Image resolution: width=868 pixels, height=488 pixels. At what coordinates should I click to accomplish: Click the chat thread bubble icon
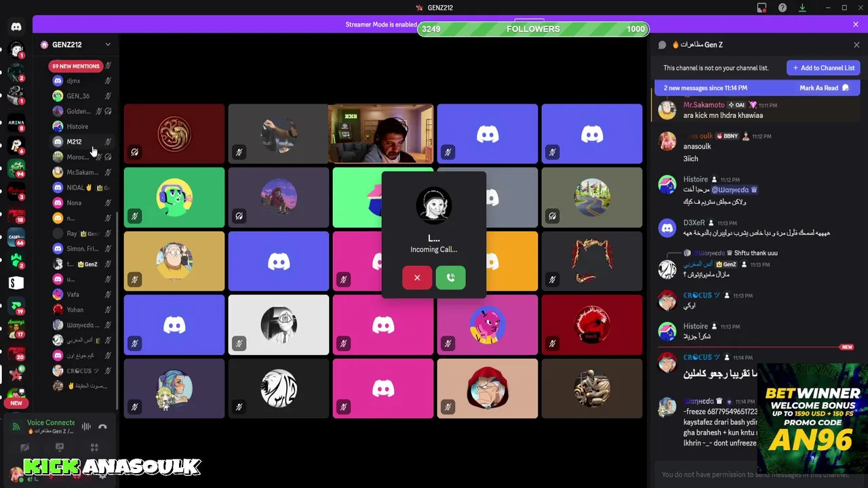663,45
